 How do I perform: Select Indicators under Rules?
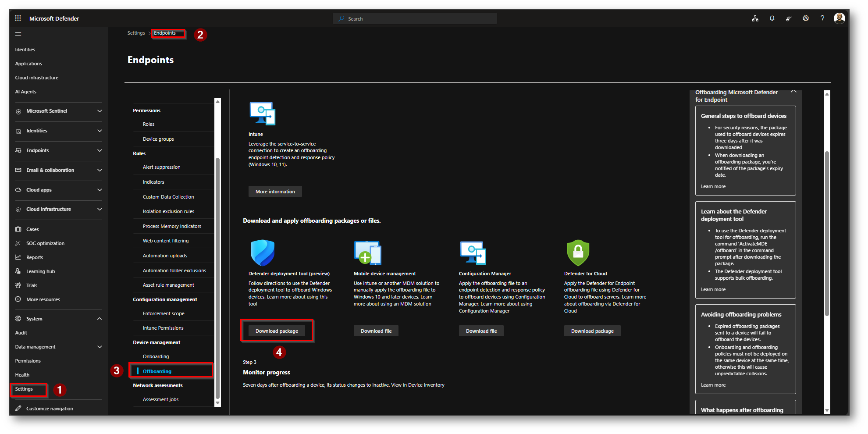tap(153, 182)
